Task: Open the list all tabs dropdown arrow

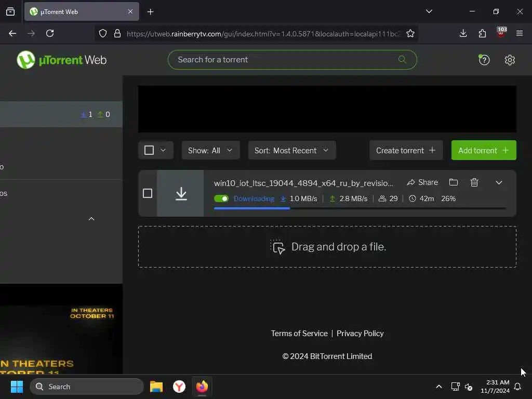Action: click(x=429, y=11)
